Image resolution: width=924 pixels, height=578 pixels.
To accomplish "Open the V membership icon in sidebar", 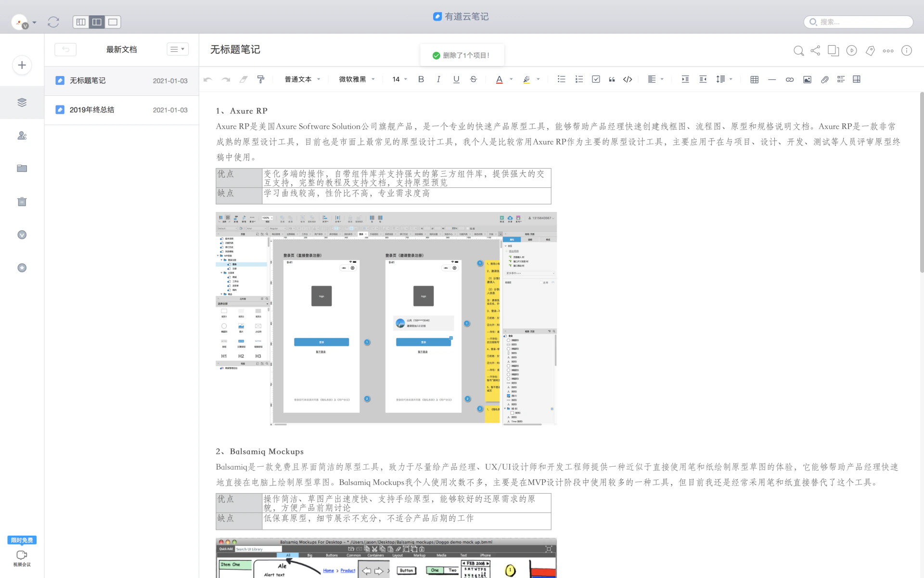I will 22,235.
